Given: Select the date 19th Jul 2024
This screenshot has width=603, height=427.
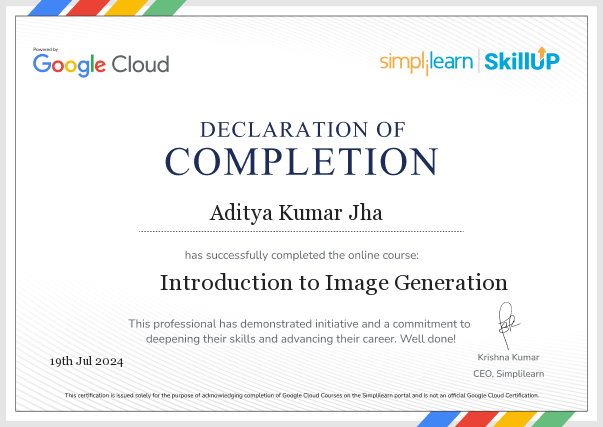Looking at the screenshot, I should pos(86,361).
